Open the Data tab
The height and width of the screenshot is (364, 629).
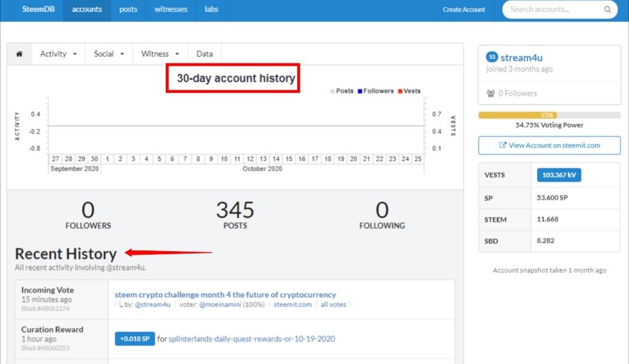point(205,53)
